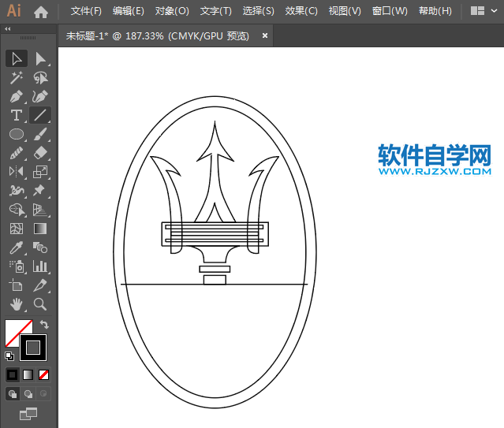
Task: Open the arrange documents layout icon
Action: (478, 11)
